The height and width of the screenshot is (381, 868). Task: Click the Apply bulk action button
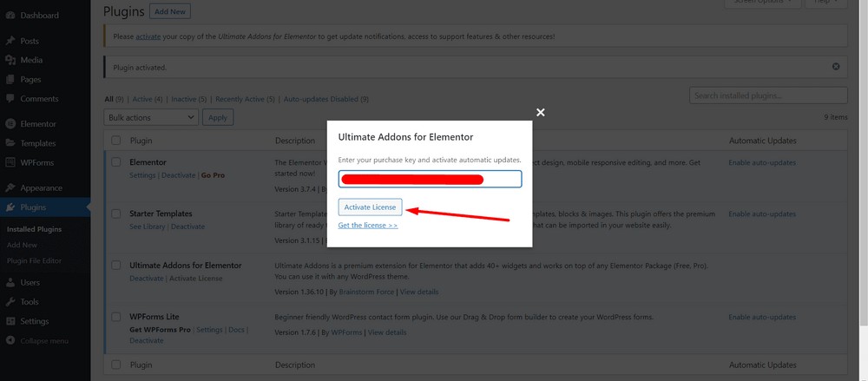point(218,117)
